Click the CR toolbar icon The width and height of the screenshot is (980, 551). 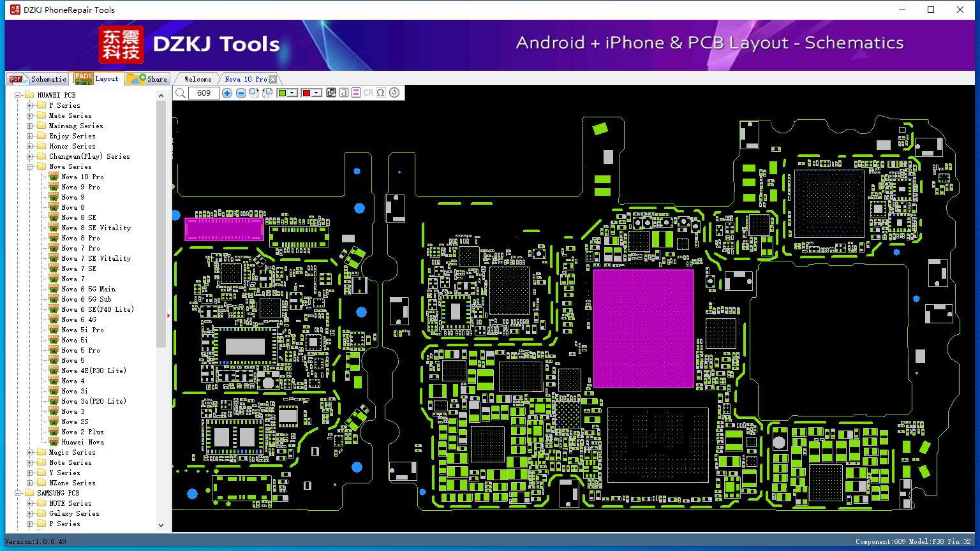(x=368, y=92)
